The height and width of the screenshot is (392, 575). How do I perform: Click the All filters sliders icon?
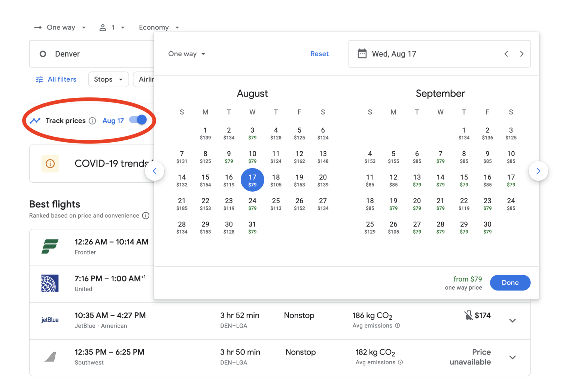point(39,79)
